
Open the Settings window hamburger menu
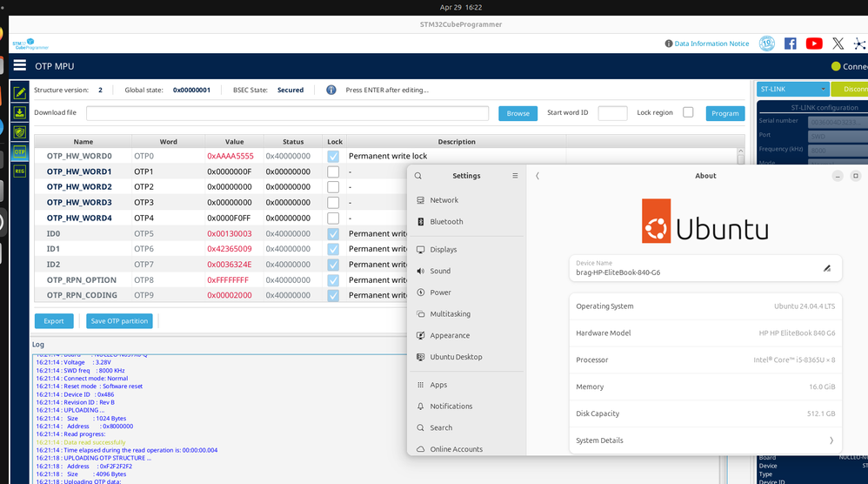point(515,176)
